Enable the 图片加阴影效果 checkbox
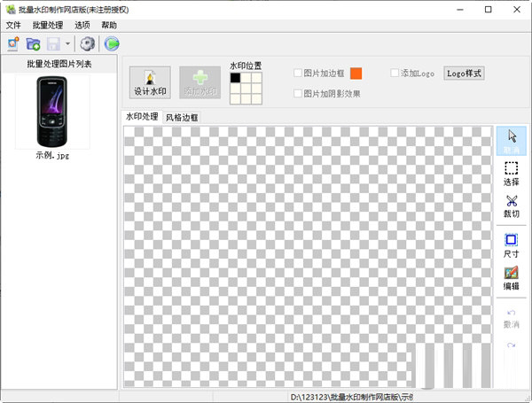The width and height of the screenshot is (532, 403). (298, 93)
